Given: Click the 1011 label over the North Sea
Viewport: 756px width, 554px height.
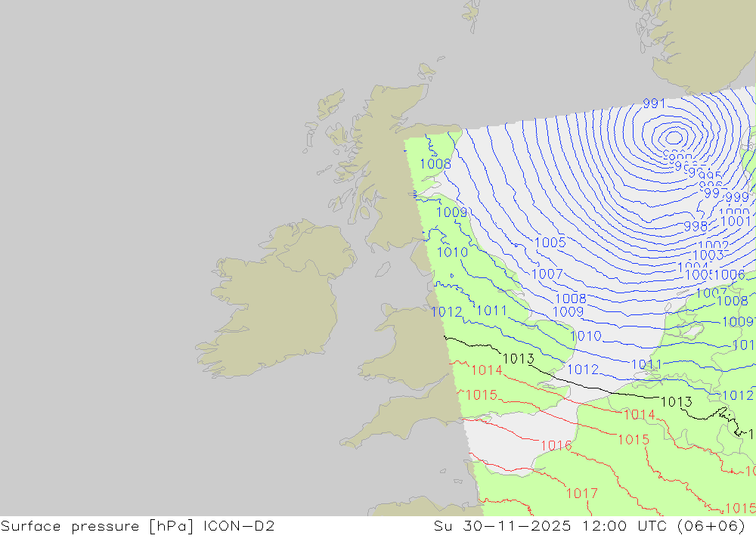Looking at the screenshot, I should point(647,364).
